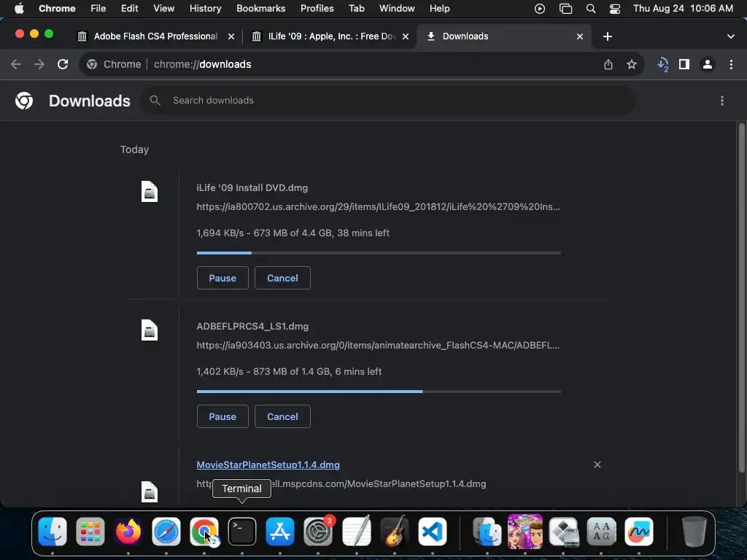The image size is (747, 560).
Task: Click the iLife archive.org source URL
Action: pos(379,206)
